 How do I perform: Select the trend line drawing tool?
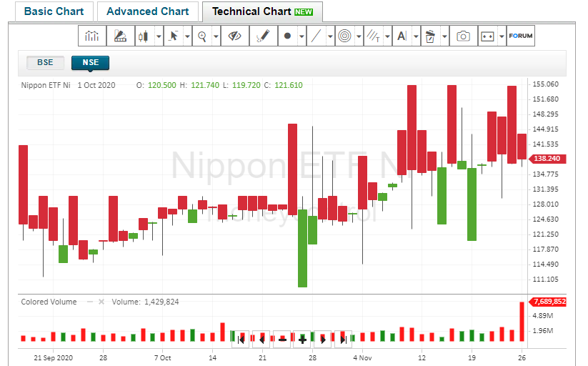[316, 36]
